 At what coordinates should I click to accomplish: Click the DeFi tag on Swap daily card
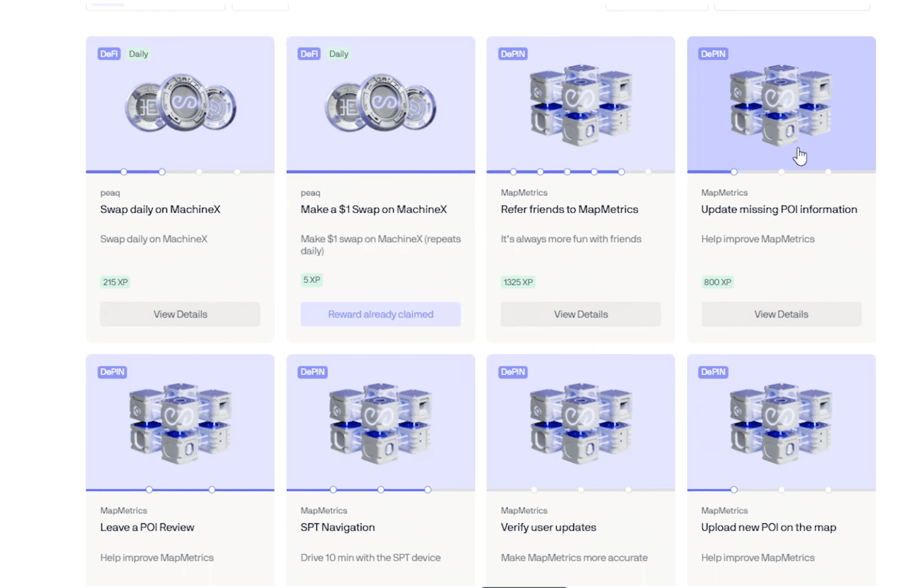(x=109, y=54)
